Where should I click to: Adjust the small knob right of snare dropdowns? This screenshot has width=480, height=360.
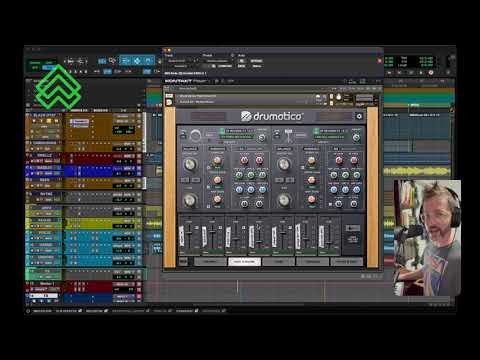click(x=262, y=137)
